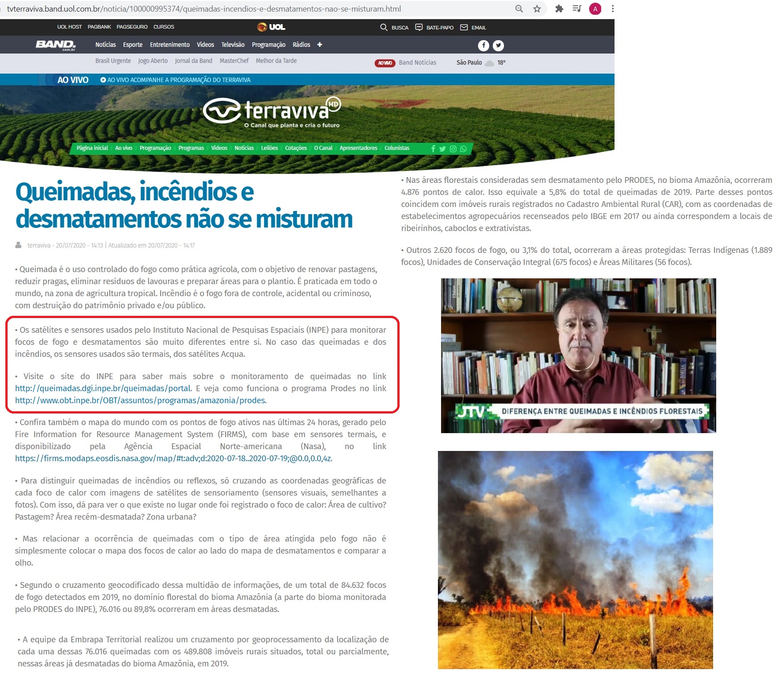
Task: Open Programas in green menu
Action: point(191,148)
